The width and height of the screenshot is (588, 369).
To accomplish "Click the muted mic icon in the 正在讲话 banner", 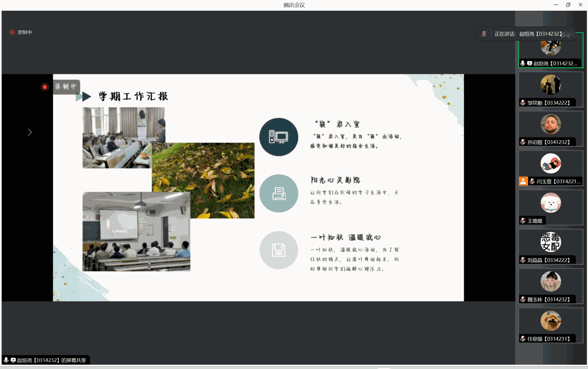I will click(x=484, y=34).
